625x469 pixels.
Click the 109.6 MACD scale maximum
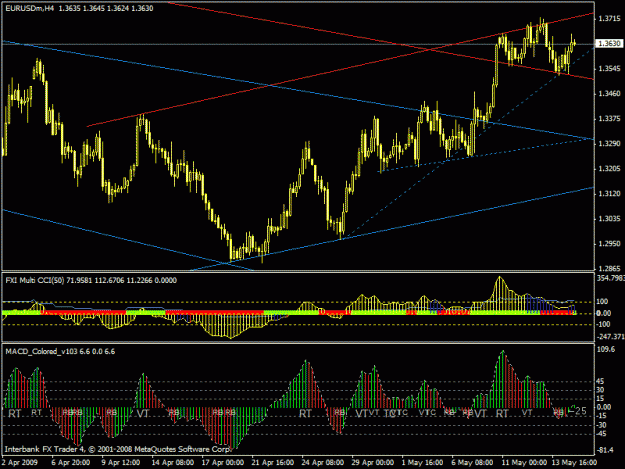(x=606, y=349)
